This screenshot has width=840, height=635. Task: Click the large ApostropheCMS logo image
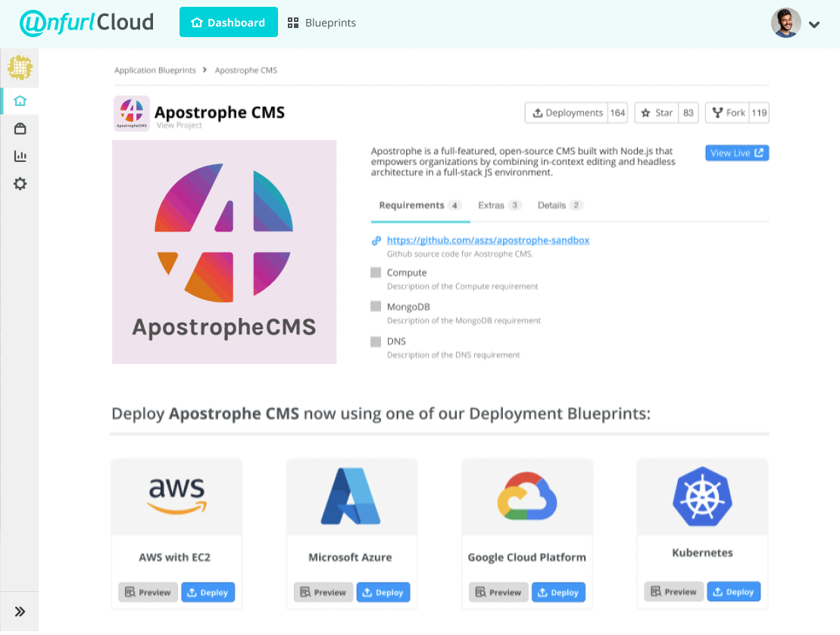coord(224,252)
